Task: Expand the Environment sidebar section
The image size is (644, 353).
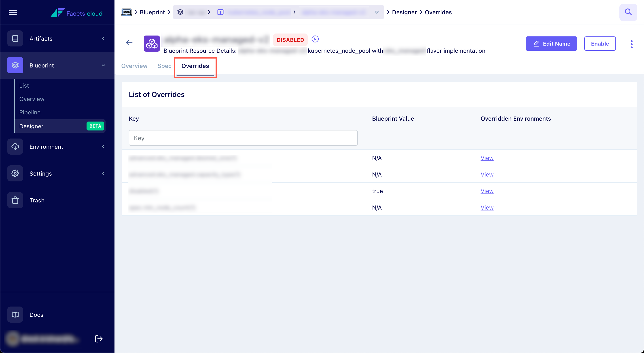Action: (x=103, y=147)
